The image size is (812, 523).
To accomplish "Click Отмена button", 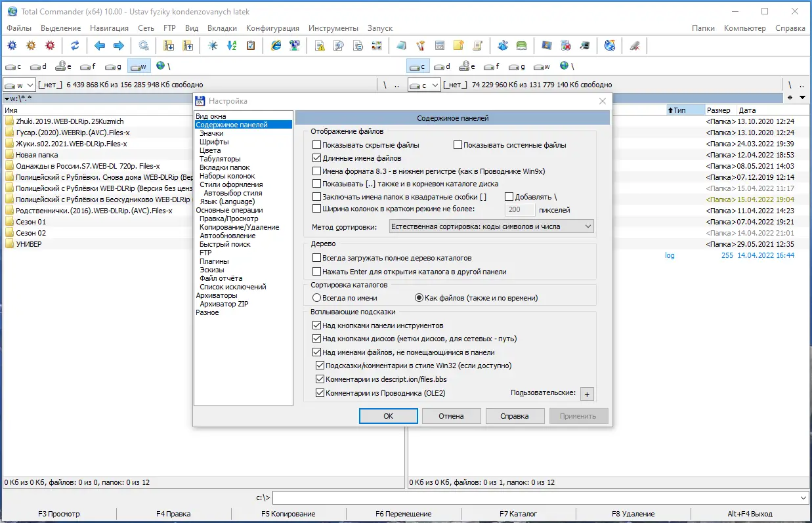I will point(451,416).
